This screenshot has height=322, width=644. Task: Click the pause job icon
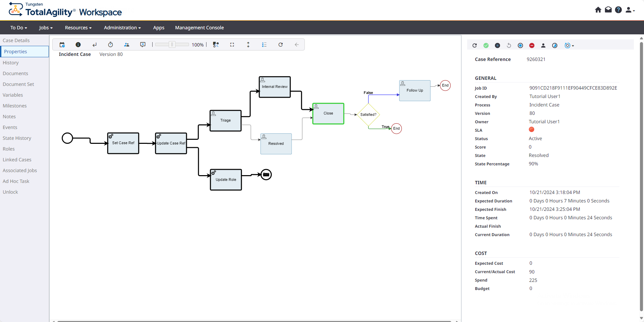[497, 45]
